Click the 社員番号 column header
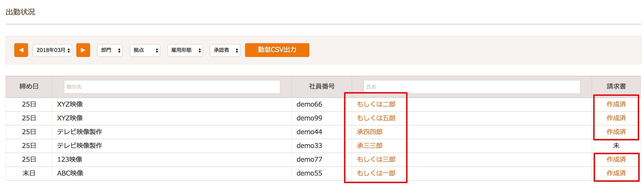Viewport: 644px width, 193px height. (x=322, y=86)
